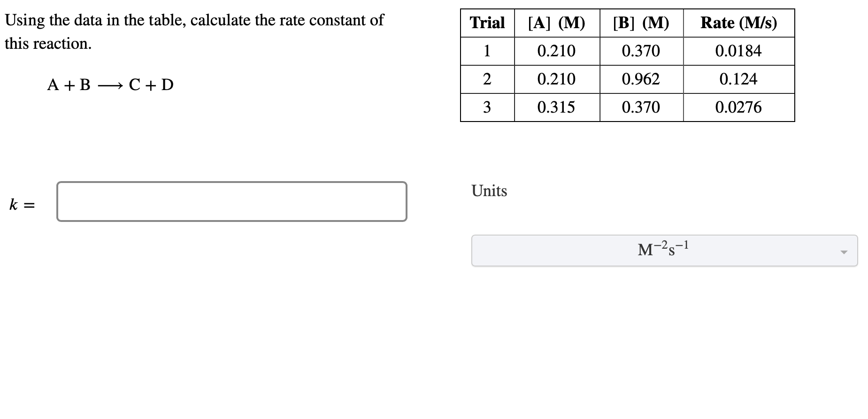Click the reaction equation A + B → C + D
868x419 pixels.
tap(110, 84)
